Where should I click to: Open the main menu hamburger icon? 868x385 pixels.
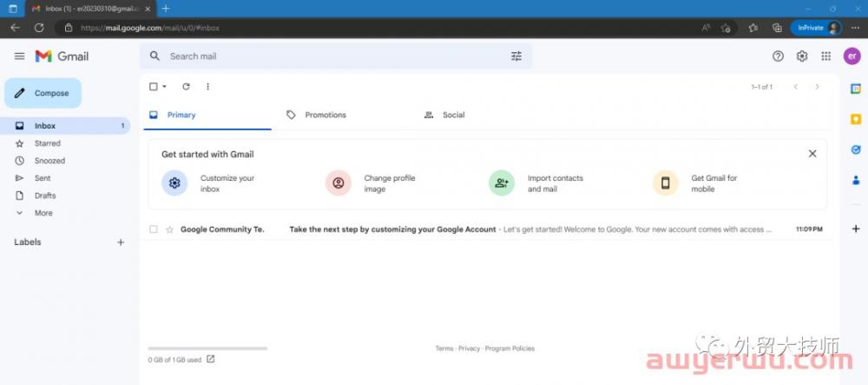coord(19,56)
